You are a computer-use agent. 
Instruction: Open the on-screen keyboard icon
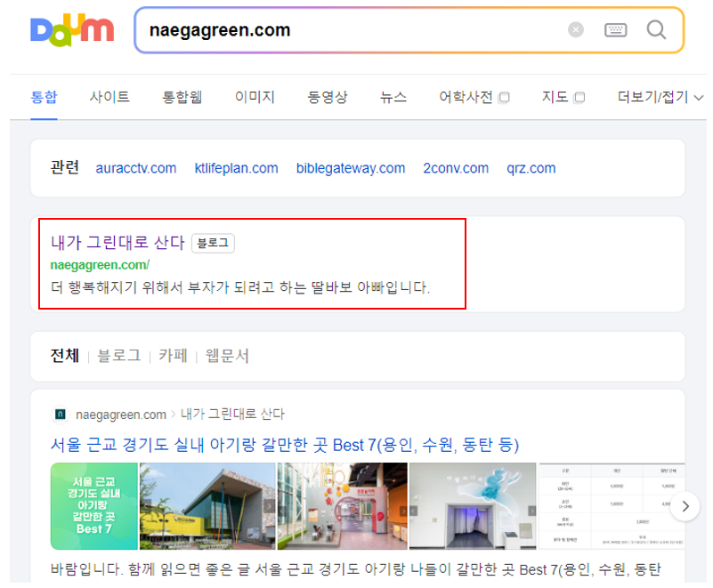(x=614, y=31)
